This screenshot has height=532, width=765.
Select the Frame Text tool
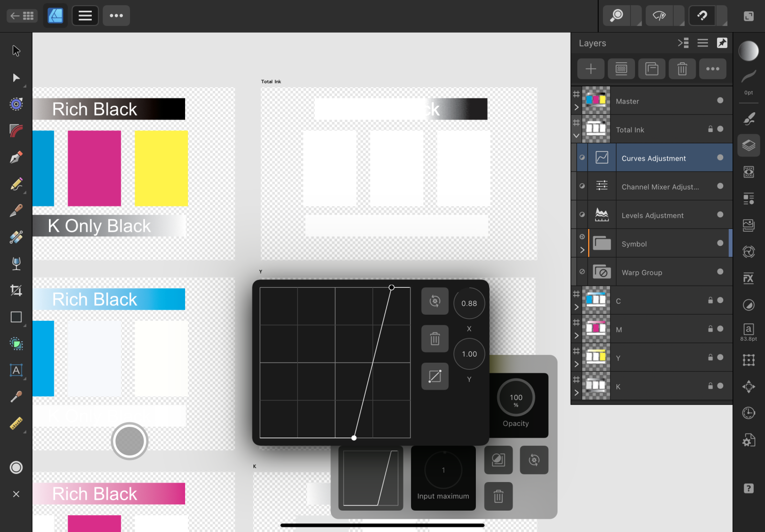tap(15, 370)
